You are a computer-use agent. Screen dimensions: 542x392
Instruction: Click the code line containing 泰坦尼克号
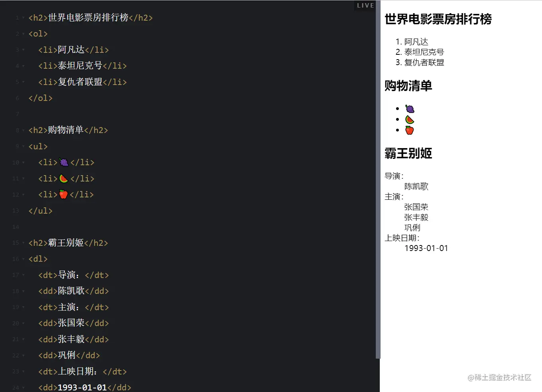[x=82, y=66]
